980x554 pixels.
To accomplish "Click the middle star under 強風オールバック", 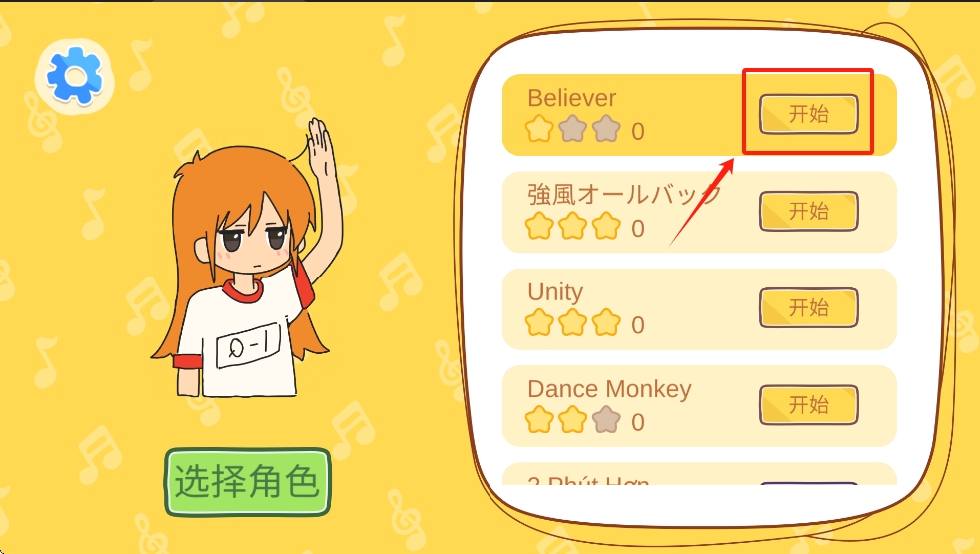I will pyautogui.click(x=573, y=227).
